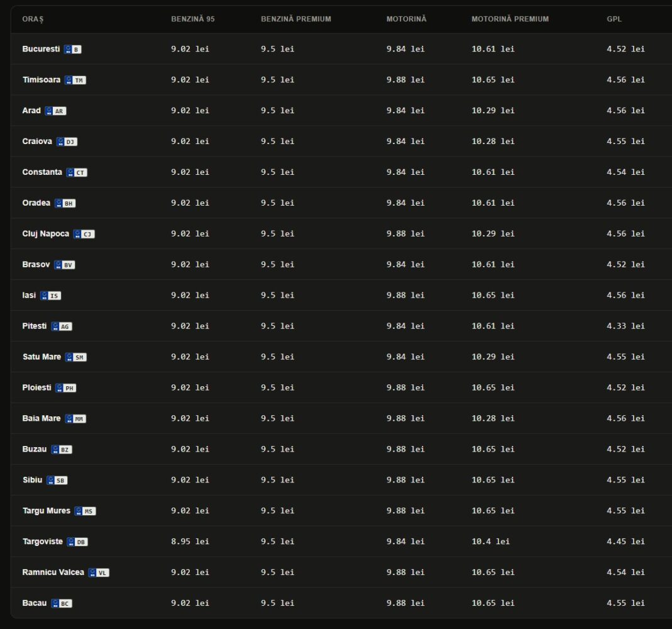672x629 pixels.
Task: Open the Brasov city link
Action: 36,265
